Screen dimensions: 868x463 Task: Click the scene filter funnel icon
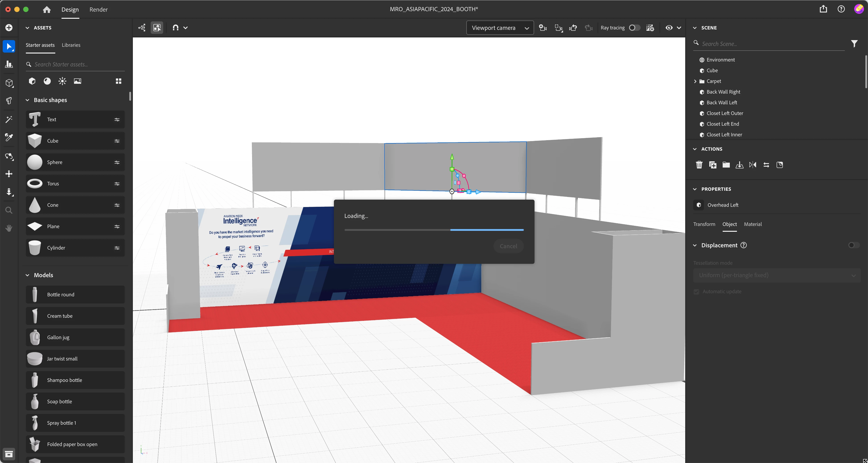854,44
